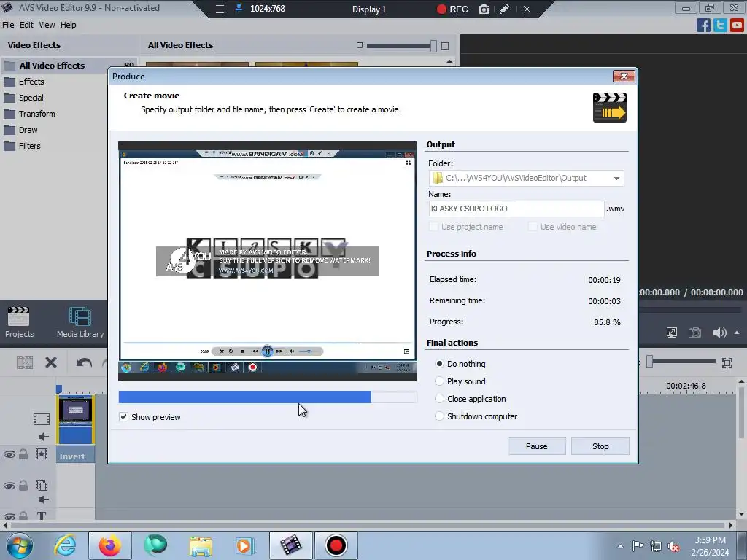
Task: Expand the output Folder dropdown
Action: (616, 178)
